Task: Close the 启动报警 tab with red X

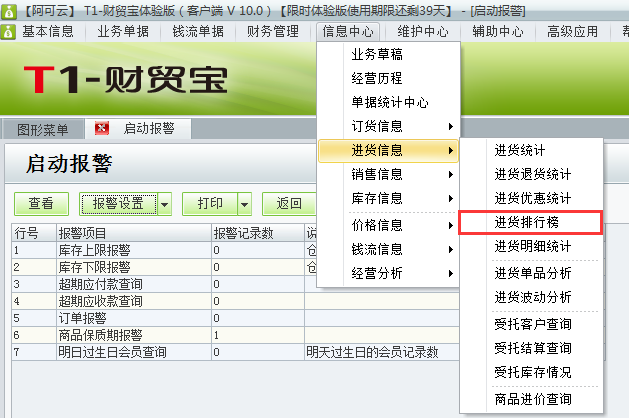Action: coord(102,128)
